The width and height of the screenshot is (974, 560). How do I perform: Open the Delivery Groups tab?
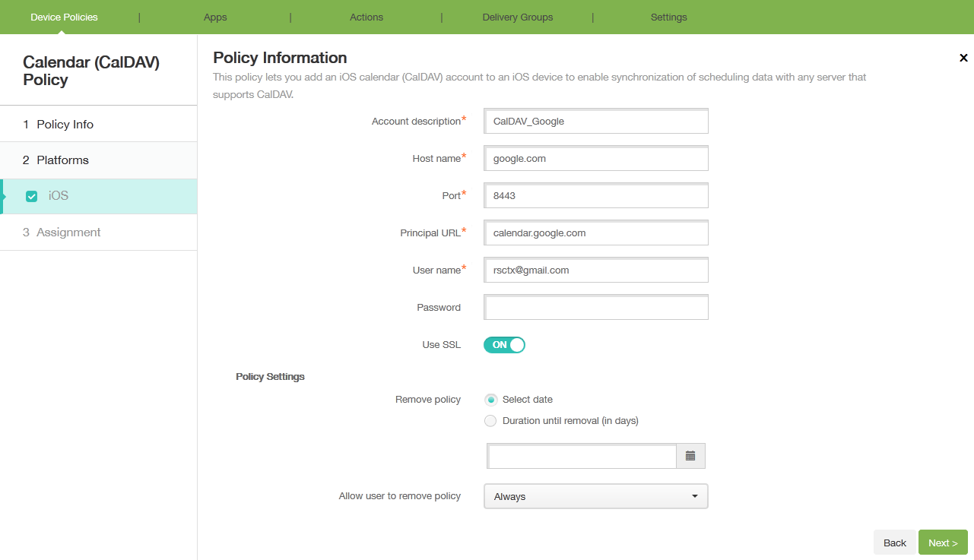517,17
